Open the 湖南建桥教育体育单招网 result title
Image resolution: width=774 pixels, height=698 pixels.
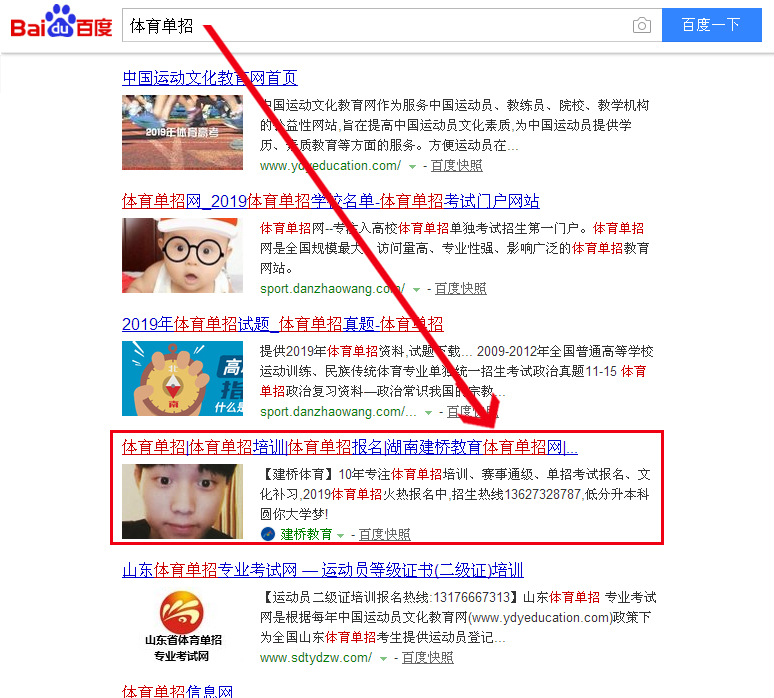(350, 447)
